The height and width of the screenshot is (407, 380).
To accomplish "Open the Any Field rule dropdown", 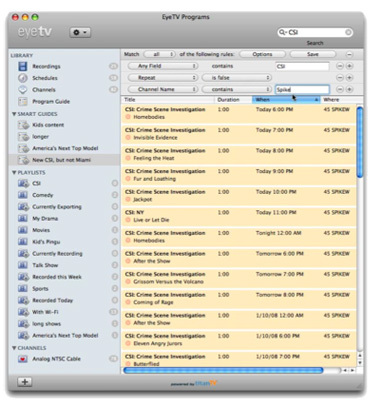I will coord(163,66).
